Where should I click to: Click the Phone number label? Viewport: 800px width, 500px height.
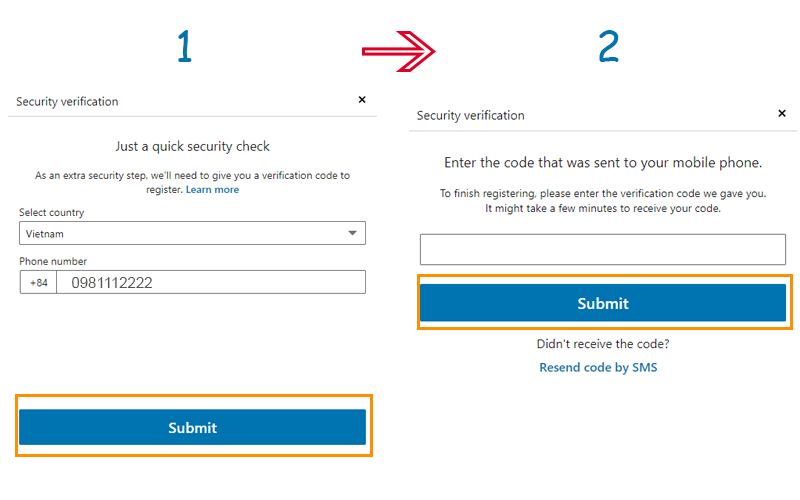pos(53,261)
